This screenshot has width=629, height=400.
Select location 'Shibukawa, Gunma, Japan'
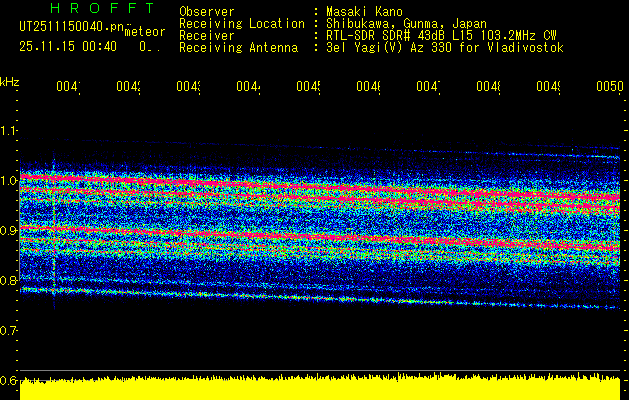406,24
